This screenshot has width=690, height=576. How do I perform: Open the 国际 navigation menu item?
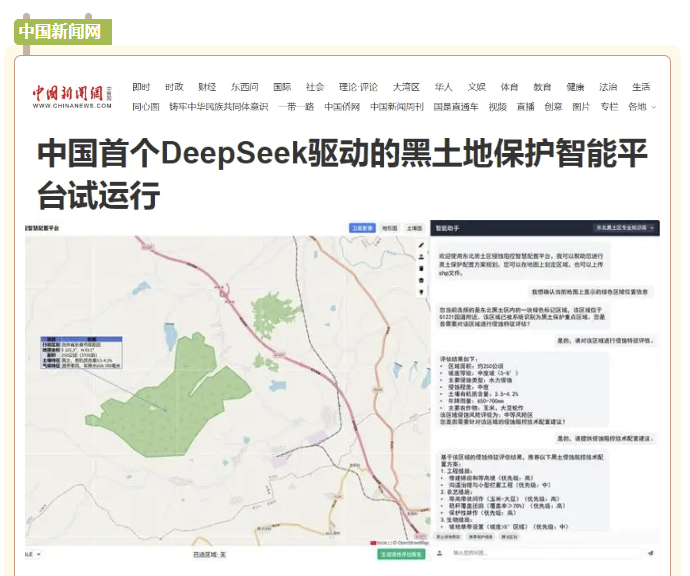coord(282,87)
